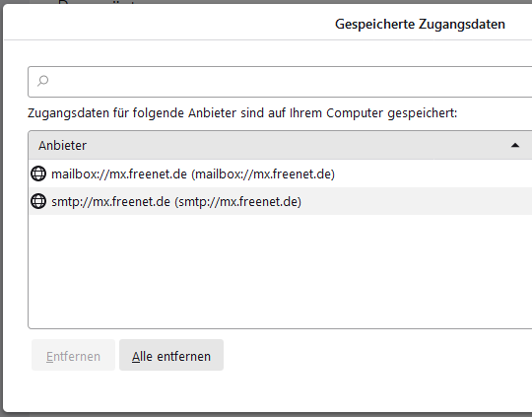
Task: Click the empty area of the provider list
Action: 280,271
